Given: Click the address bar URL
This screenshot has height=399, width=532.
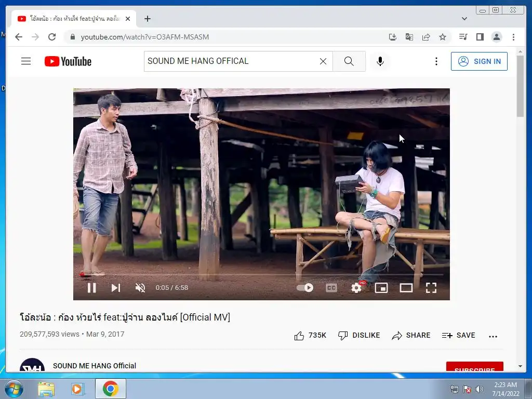Looking at the screenshot, I should [x=145, y=37].
